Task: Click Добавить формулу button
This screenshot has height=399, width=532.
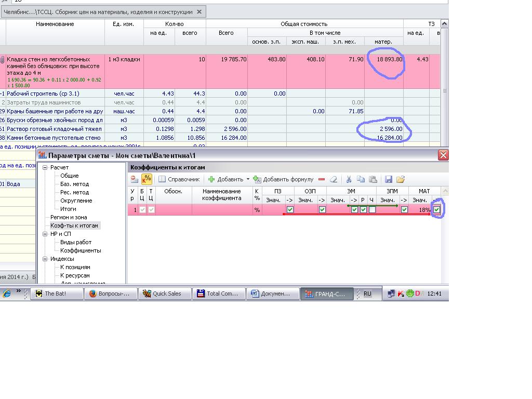Action: coord(283,179)
